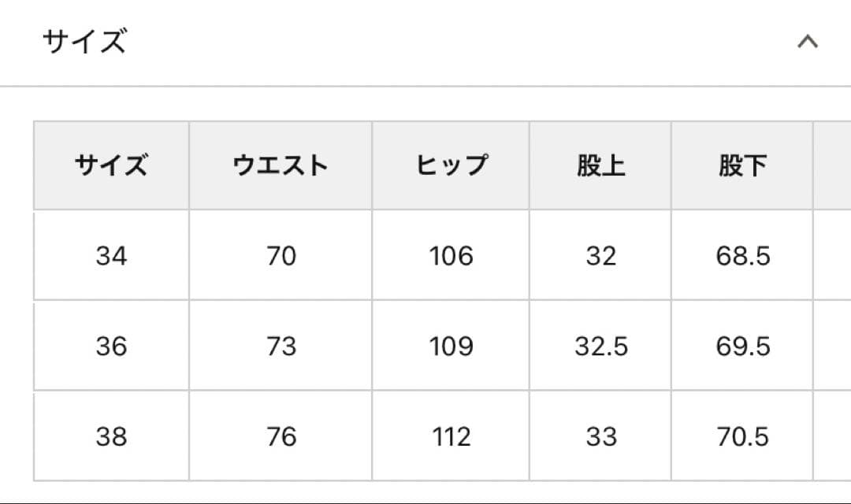The width and height of the screenshot is (851, 504).
Task: Select size 38 in the third row
Action: coord(112,435)
